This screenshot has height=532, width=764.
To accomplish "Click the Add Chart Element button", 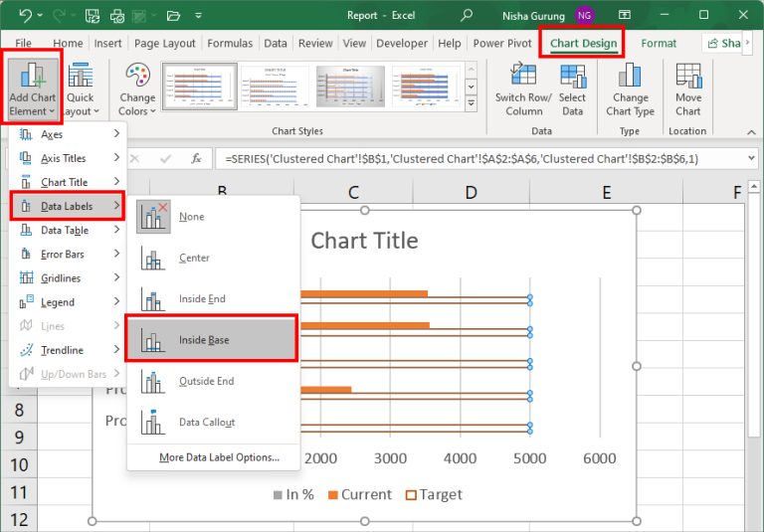I will click(32, 88).
